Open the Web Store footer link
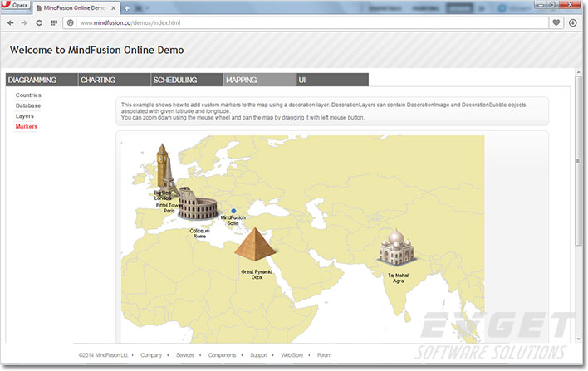588x371 pixels. pyautogui.click(x=292, y=355)
